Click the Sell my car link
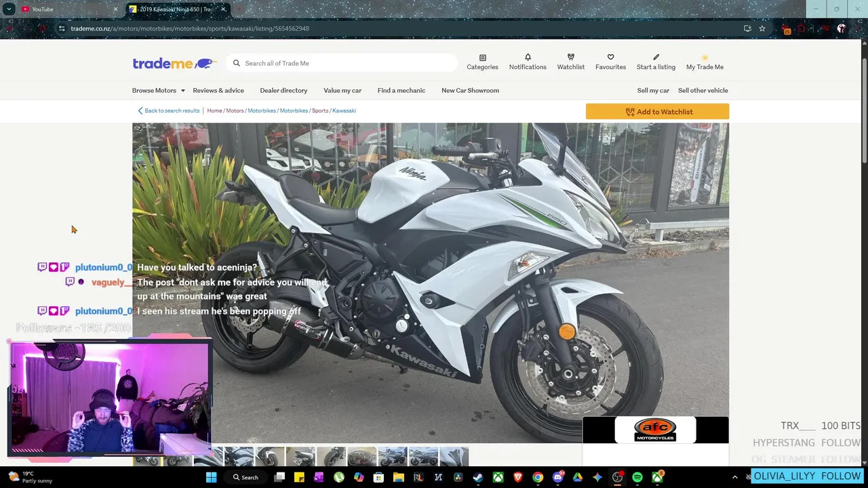The image size is (868, 488). [x=653, y=90]
